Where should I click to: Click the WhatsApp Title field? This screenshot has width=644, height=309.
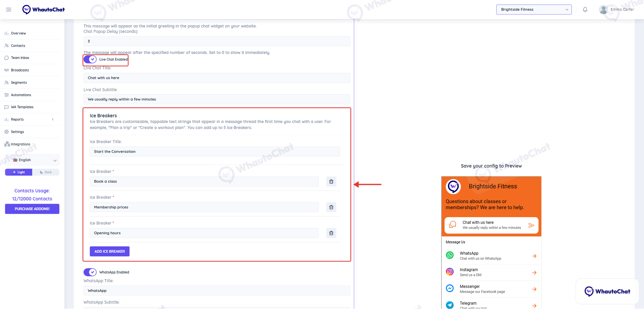[x=217, y=291]
